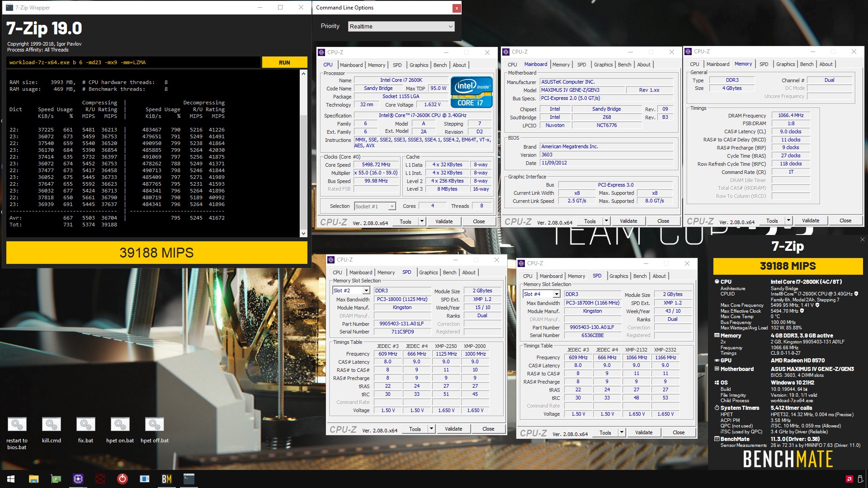Close the BenchMate result overlay panel
This screenshot has height=488, width=868.
[x=862, y=239]
